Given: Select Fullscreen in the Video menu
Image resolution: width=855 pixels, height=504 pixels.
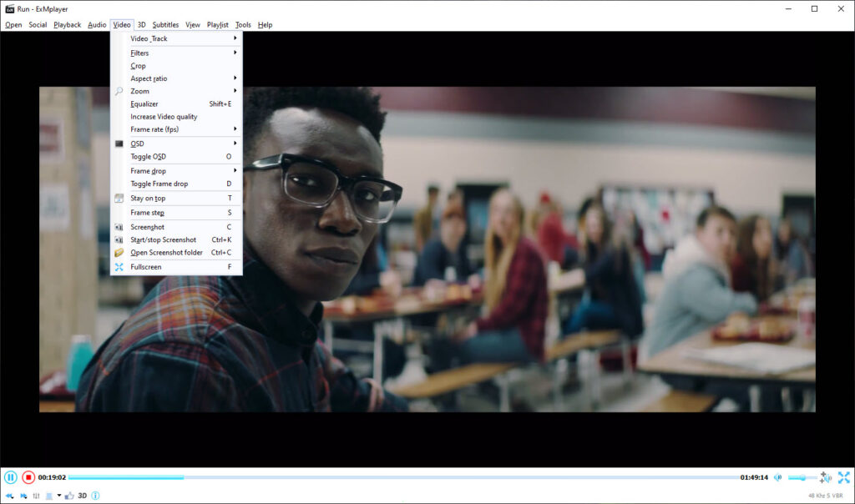Looking at the screenshot, I should (177, 267).
